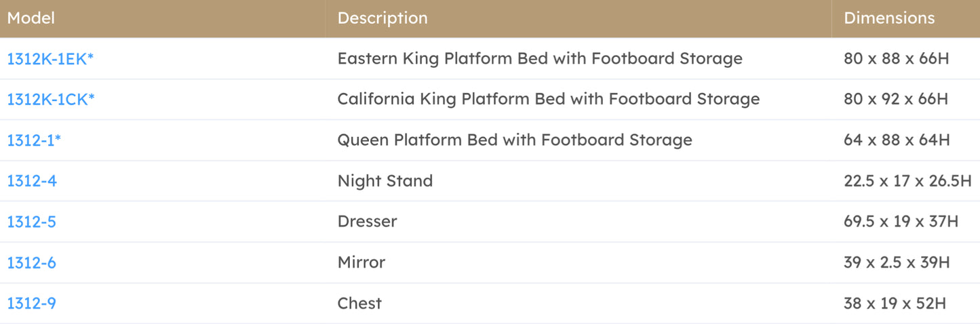Click the Mirror description cell
980x324 pixels.
[x=361, y=262]
